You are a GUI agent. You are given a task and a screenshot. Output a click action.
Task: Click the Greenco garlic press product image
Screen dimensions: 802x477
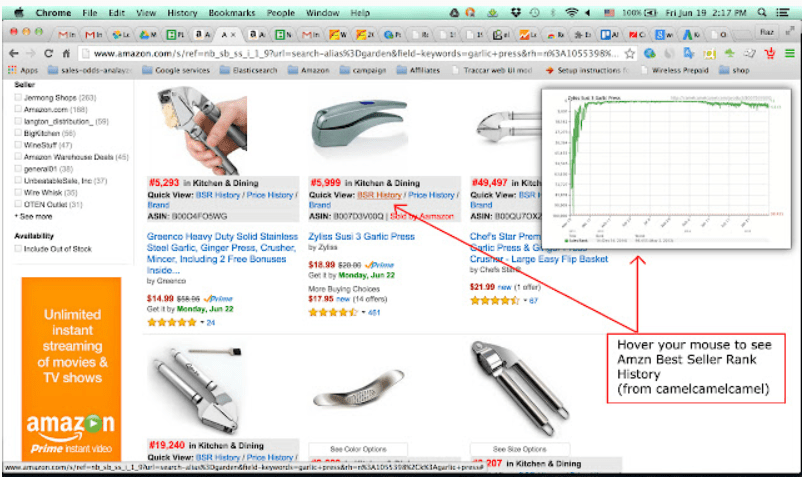(202, 130)
